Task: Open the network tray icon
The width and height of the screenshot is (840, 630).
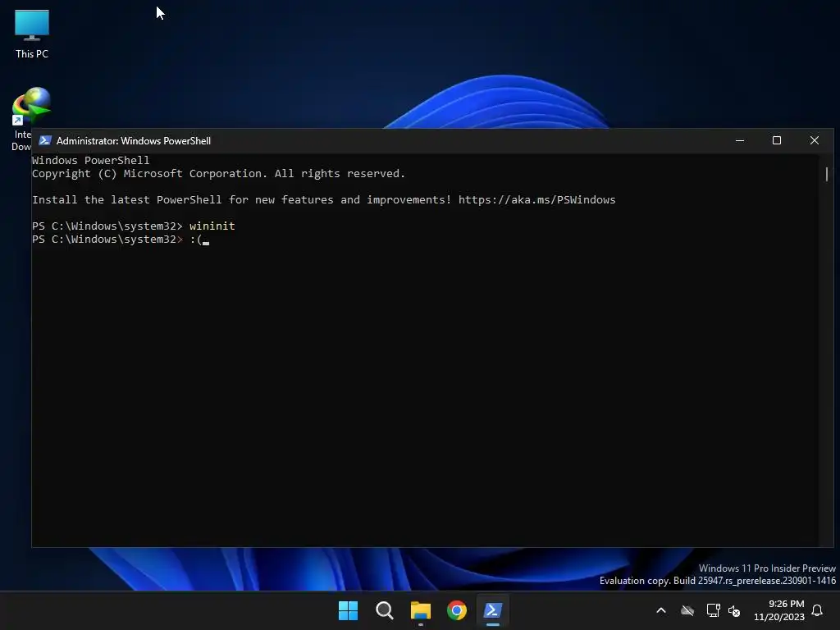Action: [713, 610]
